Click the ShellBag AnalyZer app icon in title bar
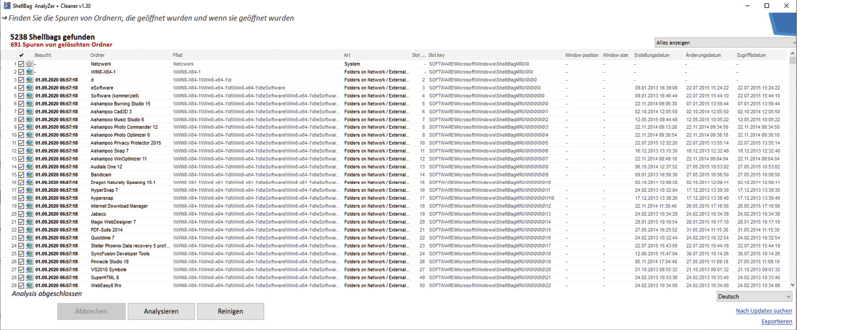This screenshot has height=330, width=868. coord(7,5)
